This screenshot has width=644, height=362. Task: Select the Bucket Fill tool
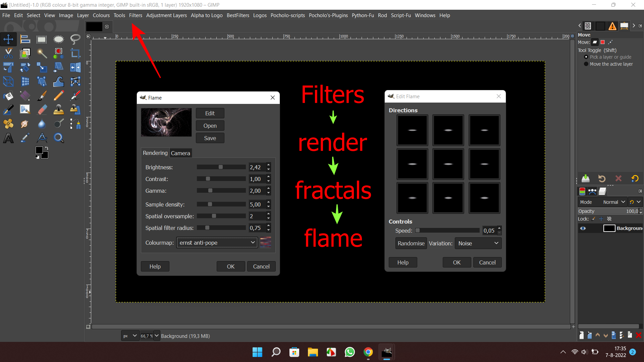coord(8,96)
